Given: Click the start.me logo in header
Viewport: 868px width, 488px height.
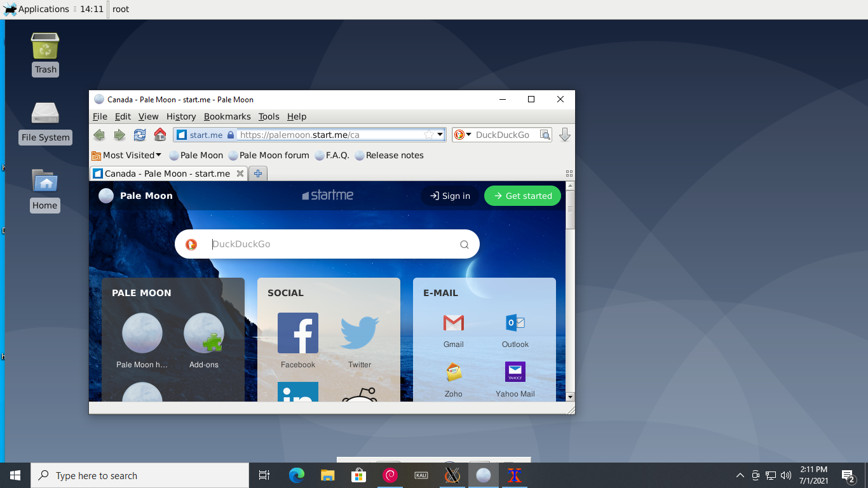Looking at the screenshot, I should pyautogui.click(x=327, y=196).
